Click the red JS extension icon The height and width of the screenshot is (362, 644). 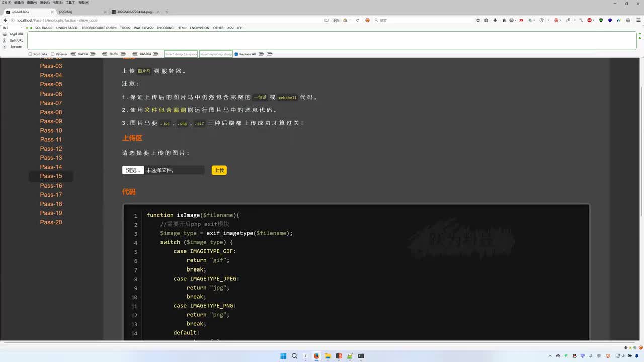[x=521, y=20]
